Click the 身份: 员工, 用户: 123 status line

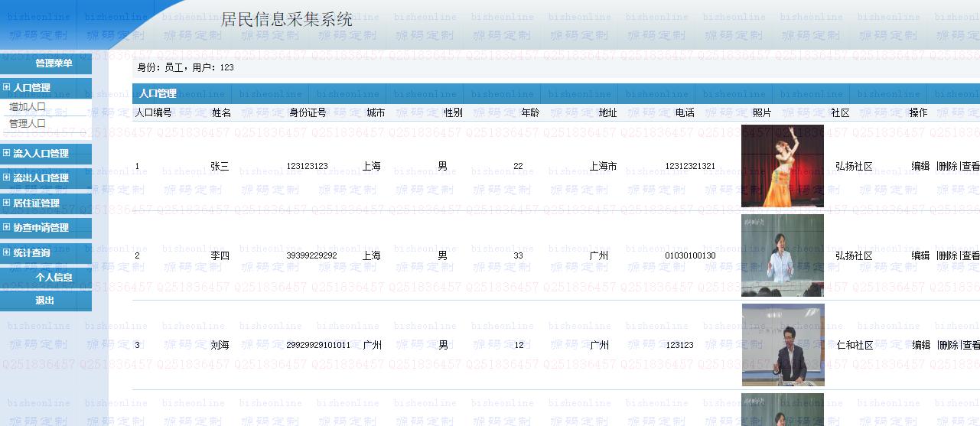click(x=185, y=67)
